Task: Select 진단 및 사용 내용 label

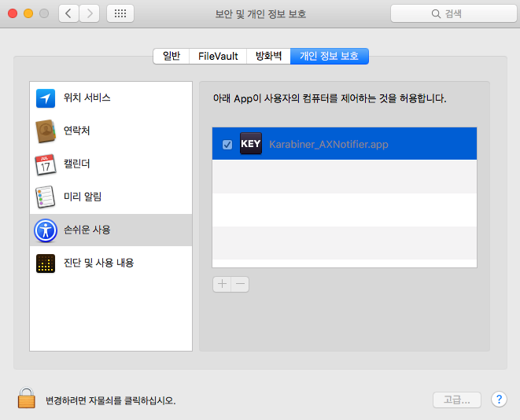Action: click(x=99, y=263)
